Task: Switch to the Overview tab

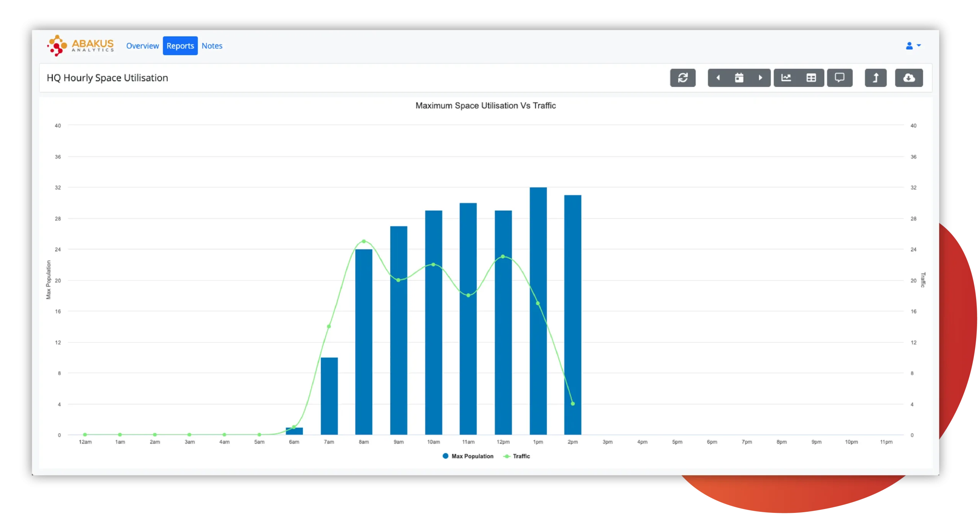Action: (x=142, y=46)
